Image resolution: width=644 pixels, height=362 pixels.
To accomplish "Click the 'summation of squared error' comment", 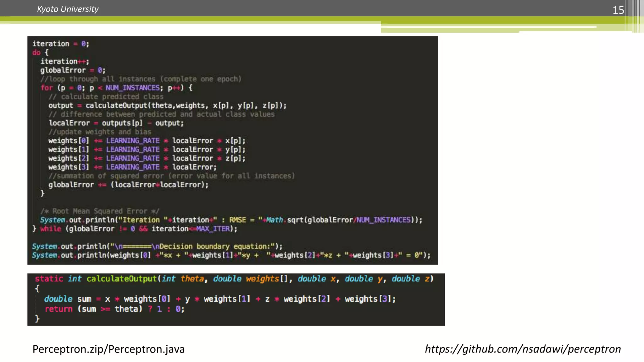I will pyautogui.click(x=172, y=176).
